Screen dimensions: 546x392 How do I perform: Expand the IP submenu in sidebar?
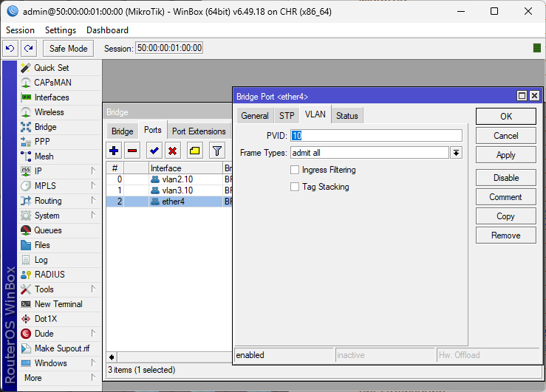tap(58, 171)
